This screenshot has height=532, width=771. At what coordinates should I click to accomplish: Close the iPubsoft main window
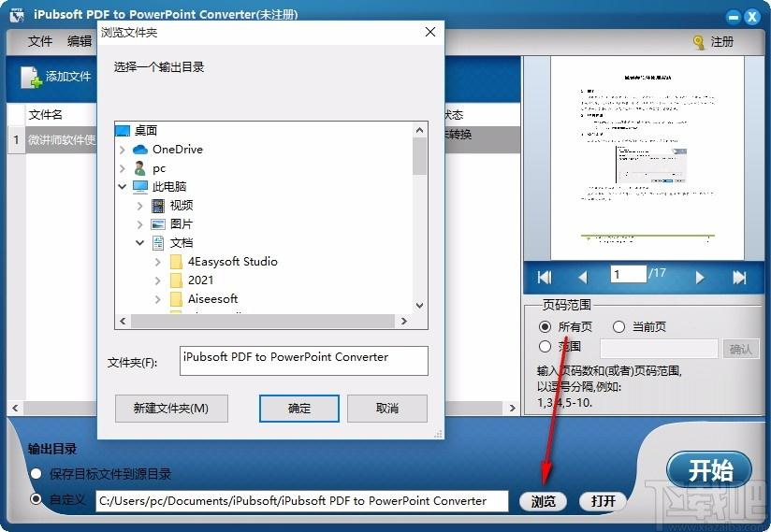(x=752, y=18)
